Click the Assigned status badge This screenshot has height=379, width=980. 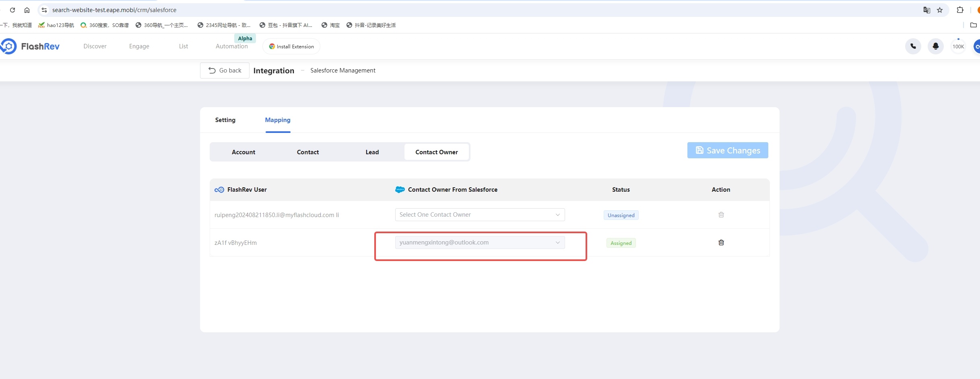621,243
